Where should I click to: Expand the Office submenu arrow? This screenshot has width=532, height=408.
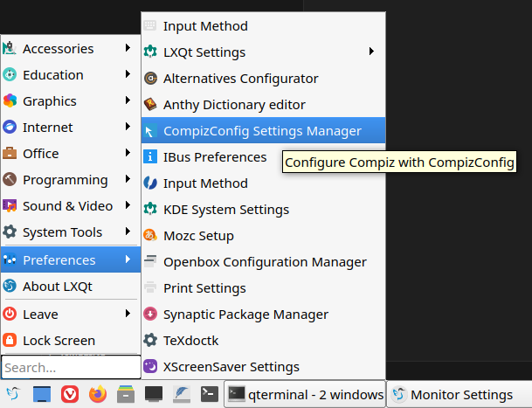[128, 152]
